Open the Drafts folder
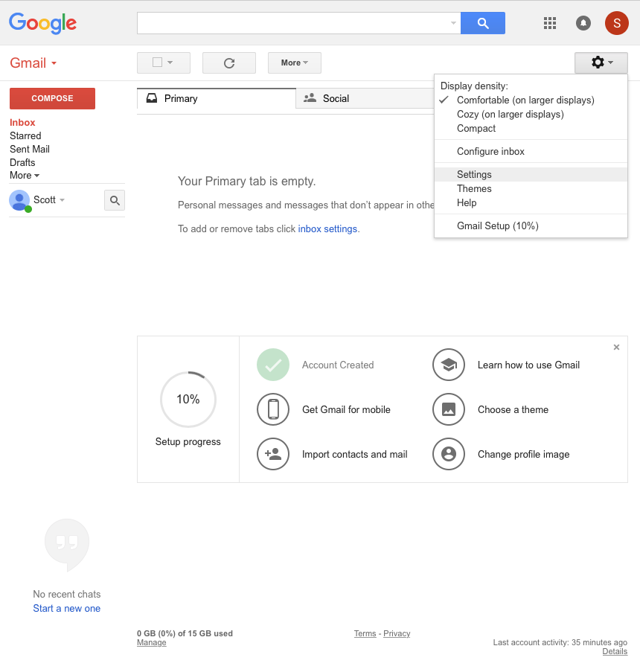 [x=22, y=162]
